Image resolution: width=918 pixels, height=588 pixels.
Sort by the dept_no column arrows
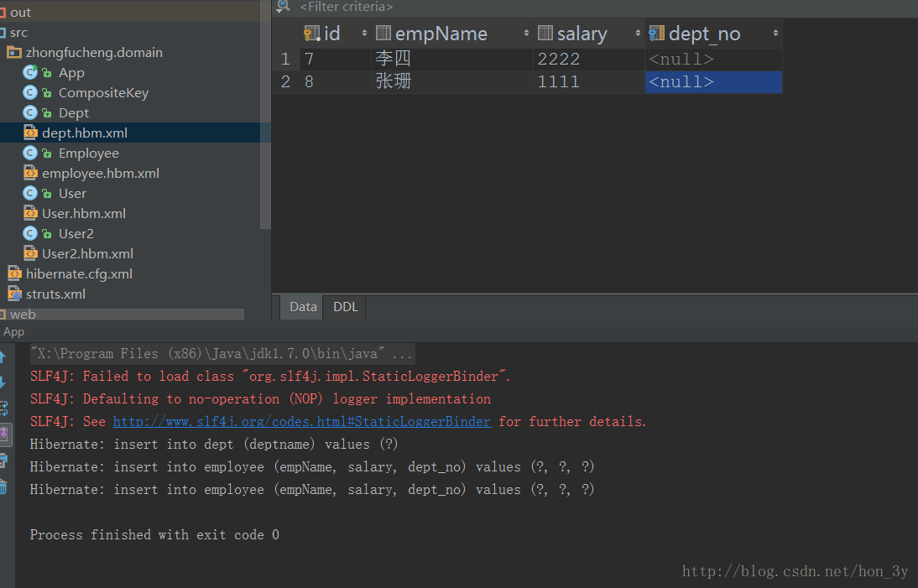pyautogui.click(x=775, y=34)
